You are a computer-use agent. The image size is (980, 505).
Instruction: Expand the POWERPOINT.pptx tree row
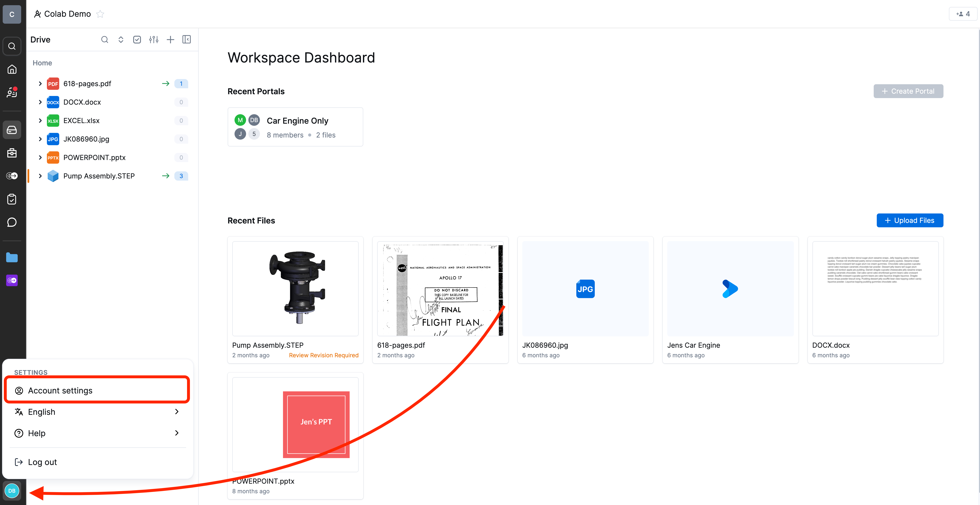[40, 157]
